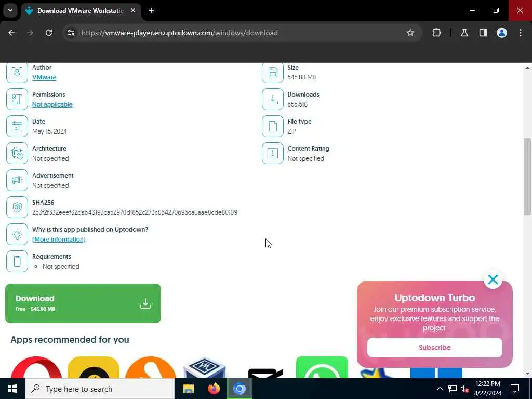Click the Permissions scroll icon
The width and height of the screenshot is (532, 399).
[17, 99]
